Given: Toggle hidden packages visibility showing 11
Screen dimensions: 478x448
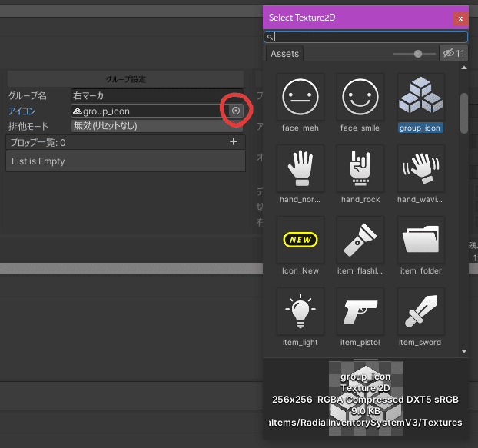Looking at the screenshot, I should coord(453,53).
